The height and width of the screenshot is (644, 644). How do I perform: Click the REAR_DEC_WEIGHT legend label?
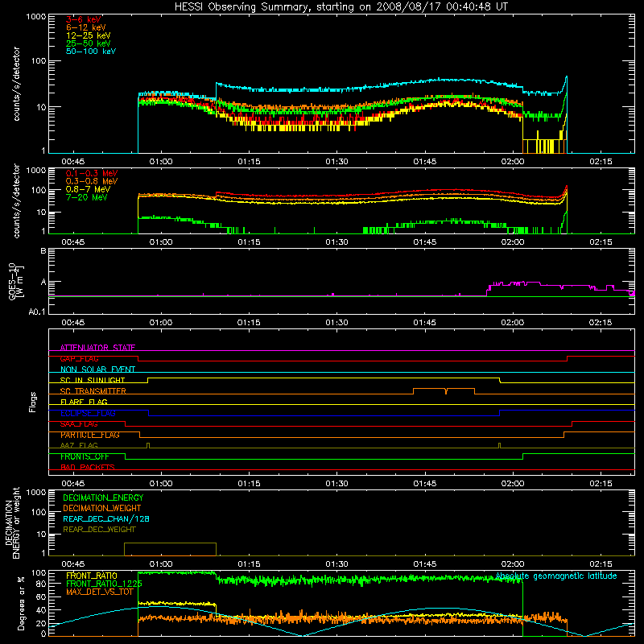point(99,530)
